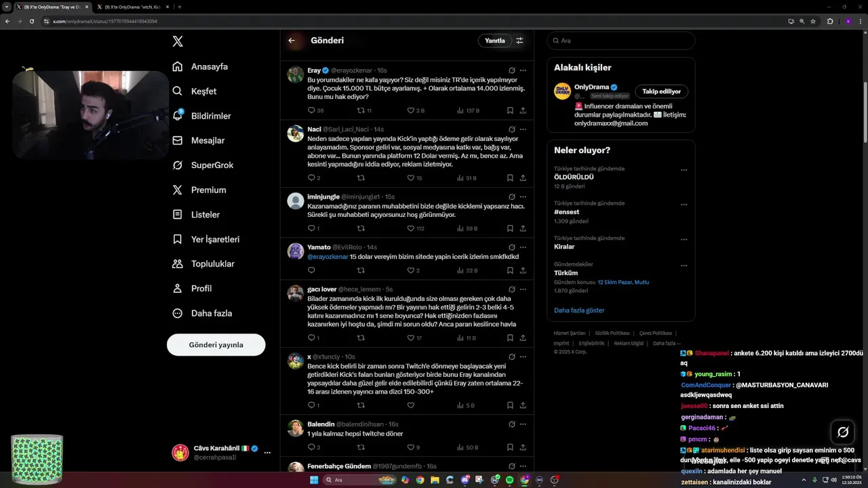Viewport: 868px width, 488px height.
Task: Repost iminjungle's post
Action: (x=361, y=228)
